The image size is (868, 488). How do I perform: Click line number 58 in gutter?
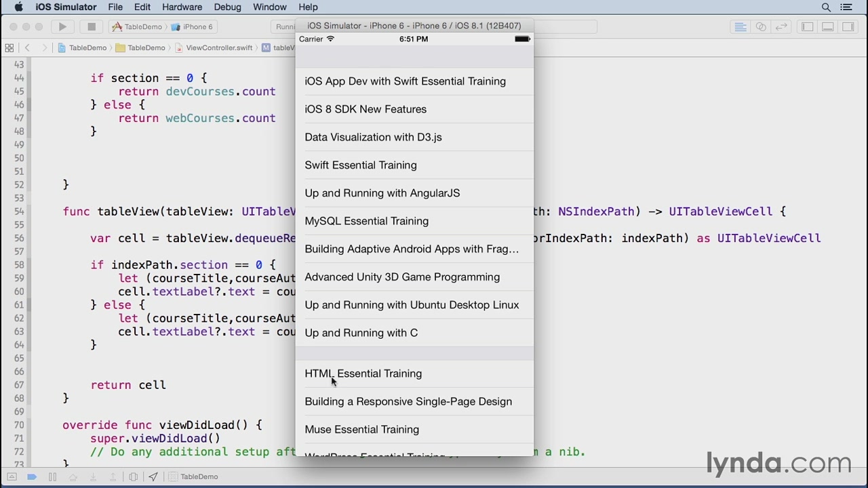tap(18, 265)
